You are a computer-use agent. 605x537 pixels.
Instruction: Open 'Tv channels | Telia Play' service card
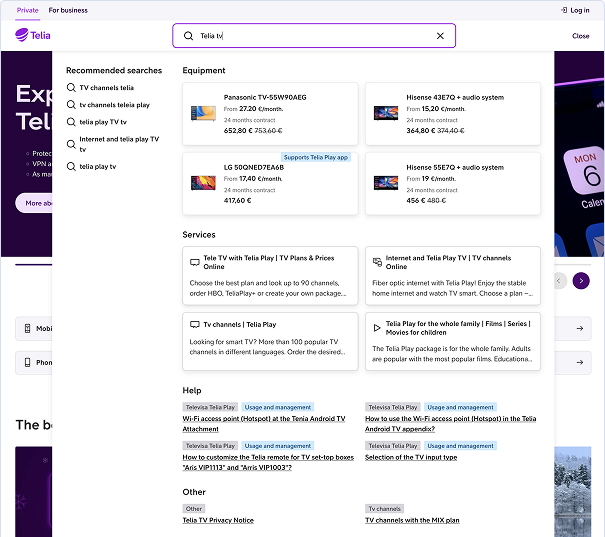tap(270, 341)
